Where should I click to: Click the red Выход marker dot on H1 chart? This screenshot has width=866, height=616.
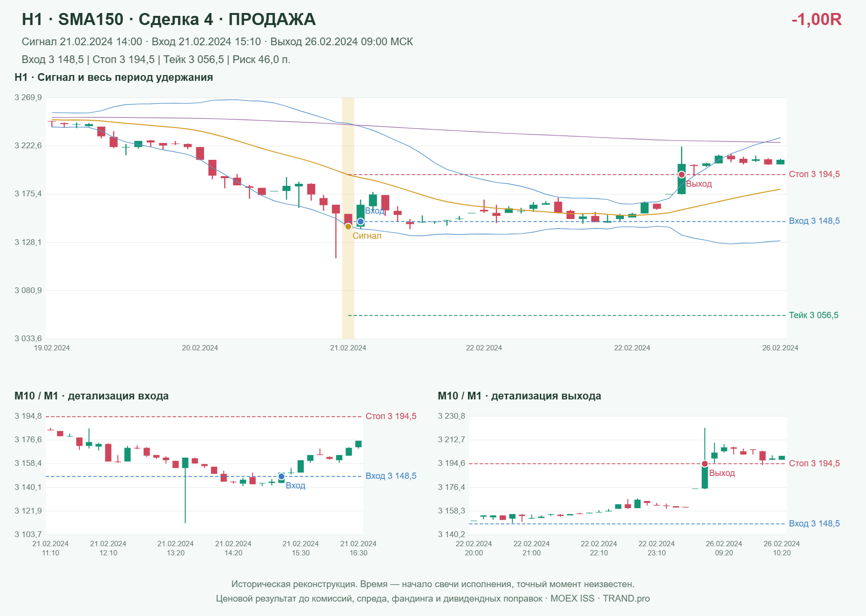[x=681, y=175]
